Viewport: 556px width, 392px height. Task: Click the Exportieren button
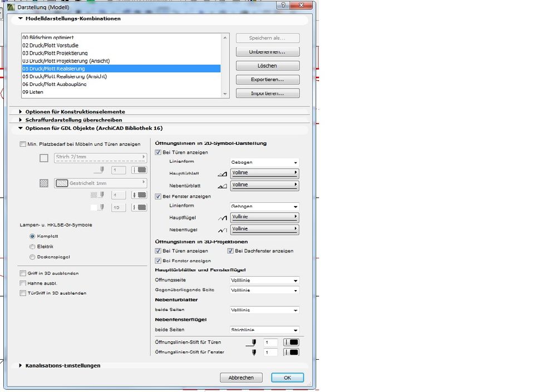tap(268, 79)
